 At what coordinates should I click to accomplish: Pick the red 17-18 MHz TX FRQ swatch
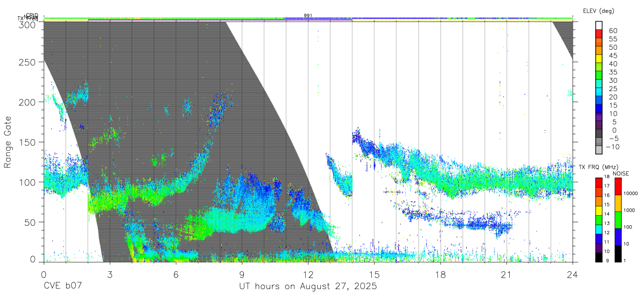pyautogui.click(x=599, y=183)
